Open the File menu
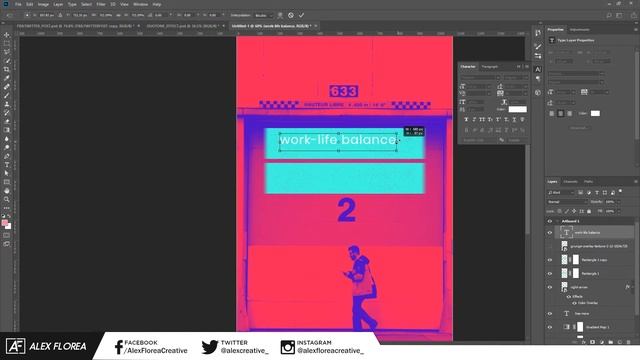 pyautogui.click(x=18, y=4)
